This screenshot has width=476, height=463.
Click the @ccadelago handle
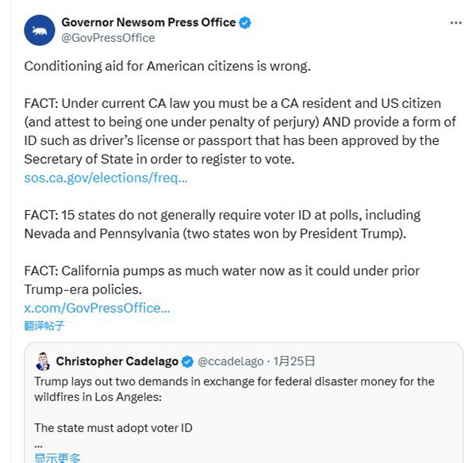pos(230,362)
